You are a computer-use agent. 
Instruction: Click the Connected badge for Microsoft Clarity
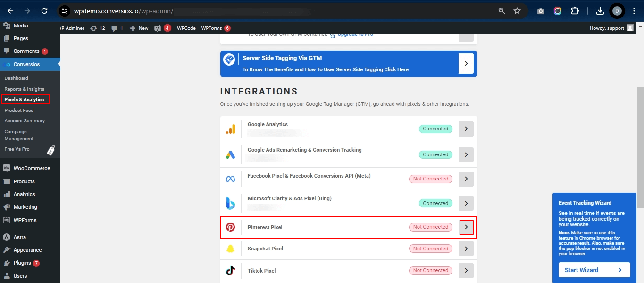(435, 203)
